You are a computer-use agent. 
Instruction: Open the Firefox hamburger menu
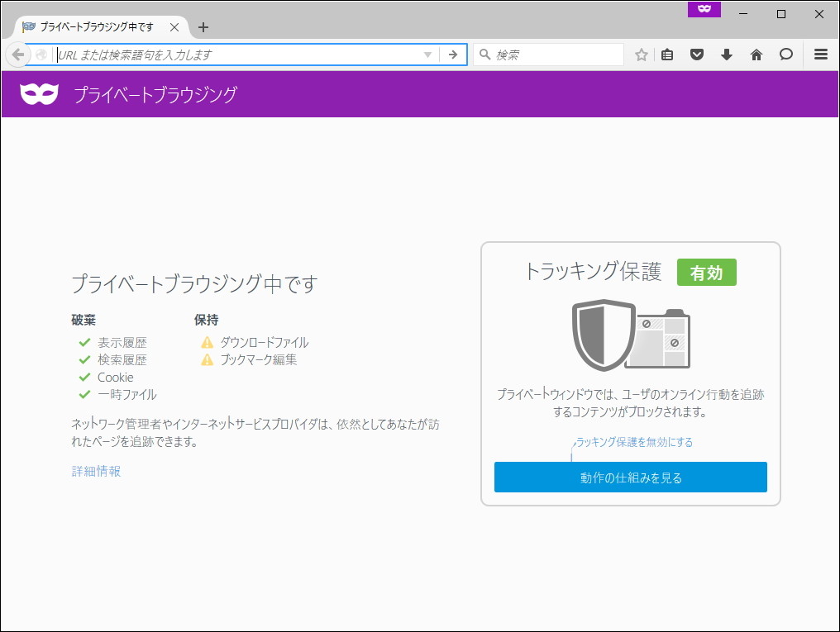(820, 55)
